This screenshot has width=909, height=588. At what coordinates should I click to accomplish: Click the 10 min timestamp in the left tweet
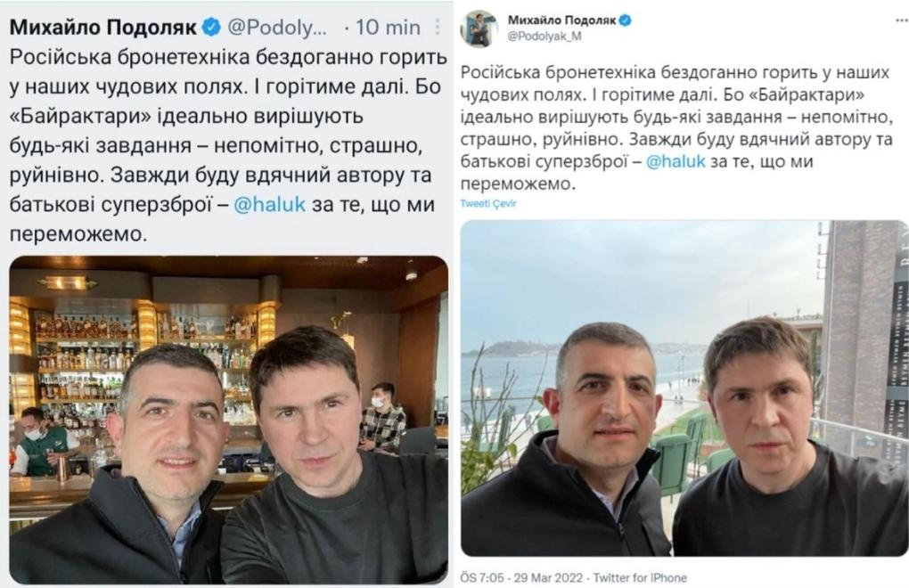(388, 28)
